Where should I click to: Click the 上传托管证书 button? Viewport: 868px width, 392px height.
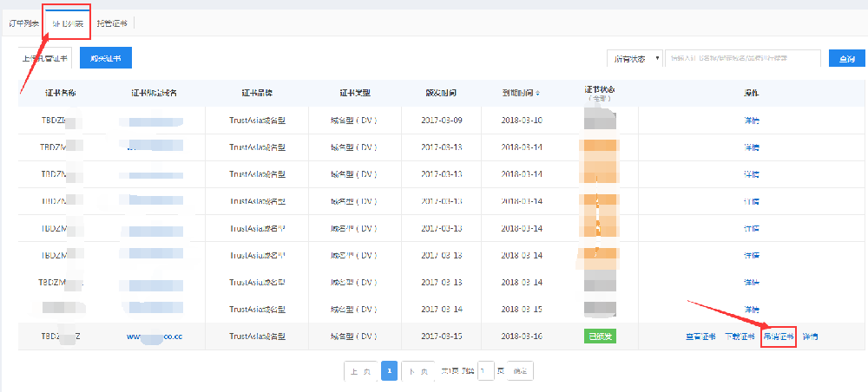coord(45,58)
